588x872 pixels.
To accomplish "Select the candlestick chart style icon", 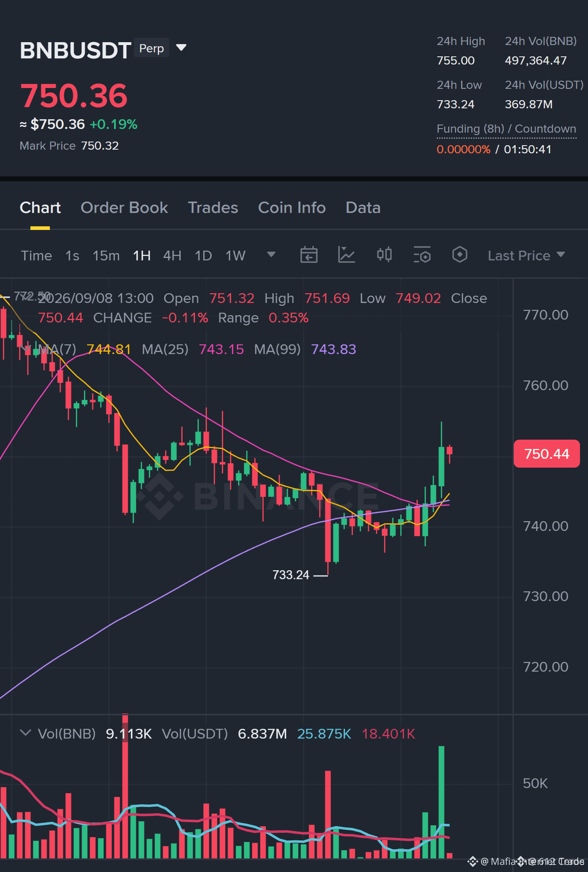I will (384, 255).
